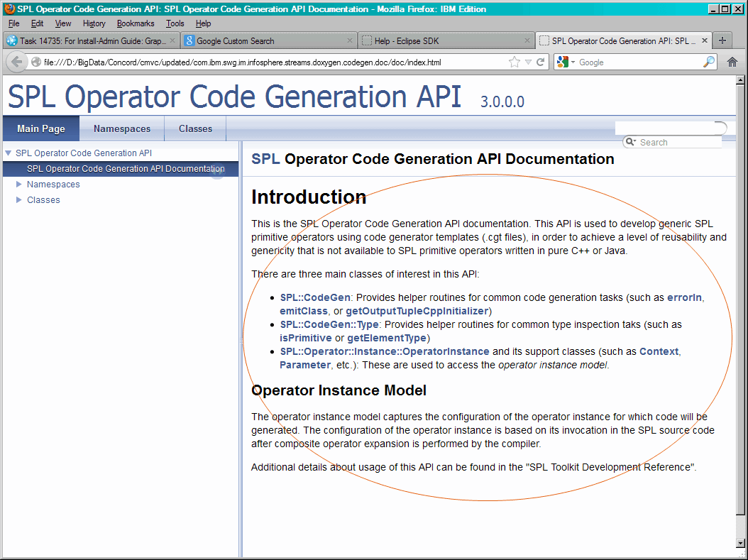Viewport: 748px width, 560px height.
Task: Open the emitClass link
Action: [x=304, y=311]
